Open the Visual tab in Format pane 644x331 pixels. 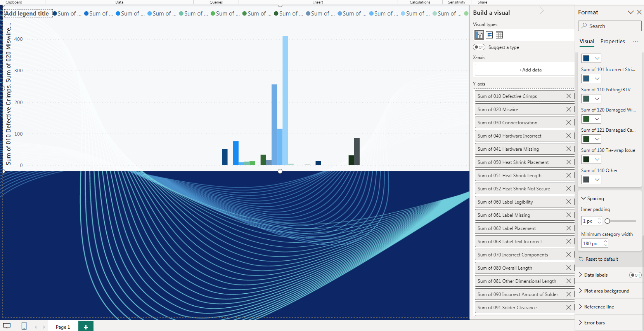[x=587, y=41]
